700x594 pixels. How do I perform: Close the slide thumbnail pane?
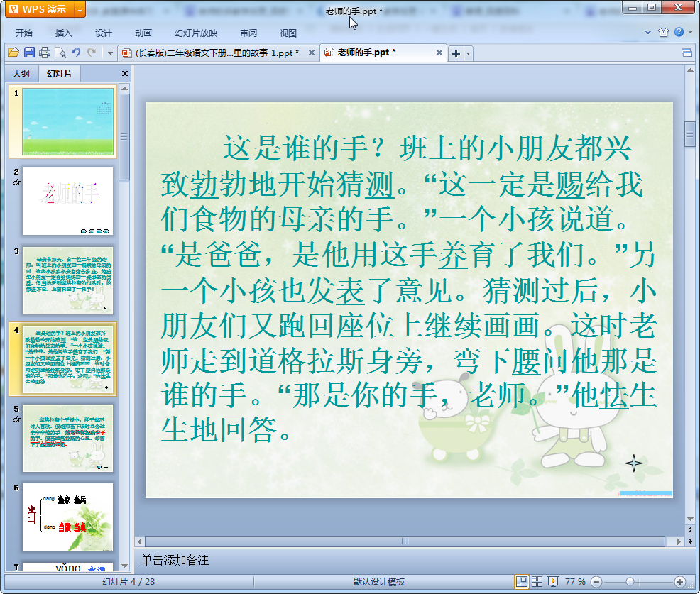pyautogui.click(x=125, y=74)
